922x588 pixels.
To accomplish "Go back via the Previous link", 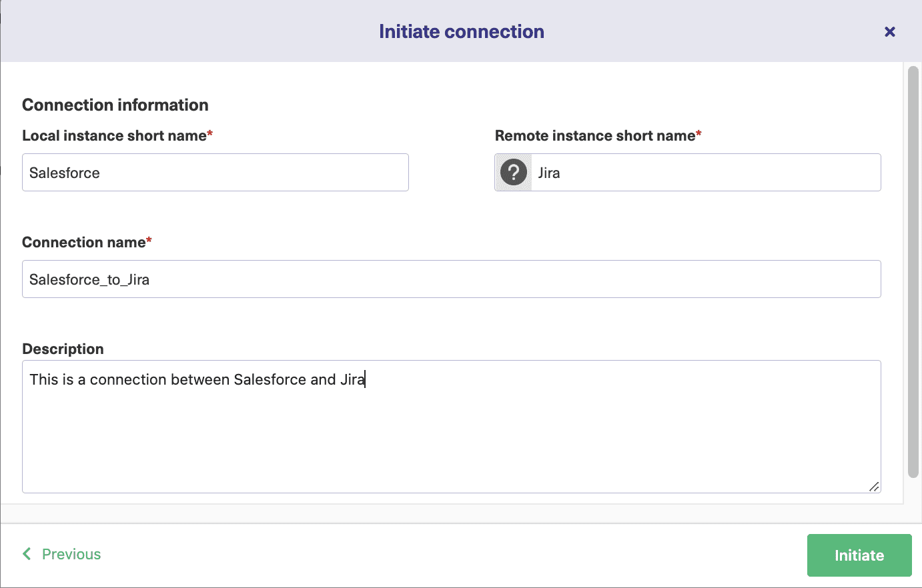I will pyautogui.click(x=71, y=553).
